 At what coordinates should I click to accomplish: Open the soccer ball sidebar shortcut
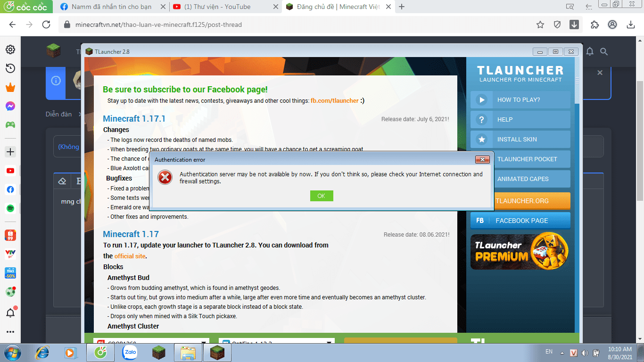coord(10,291)
